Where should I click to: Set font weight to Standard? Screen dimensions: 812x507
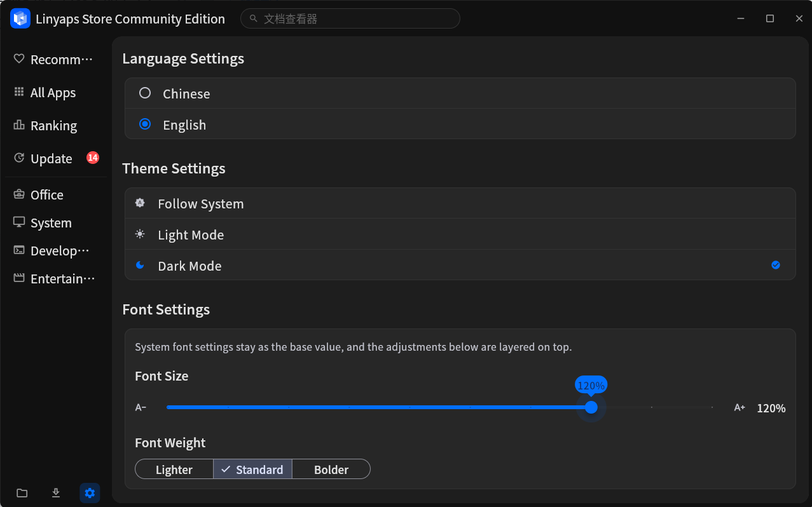click(x=252, y=470)
